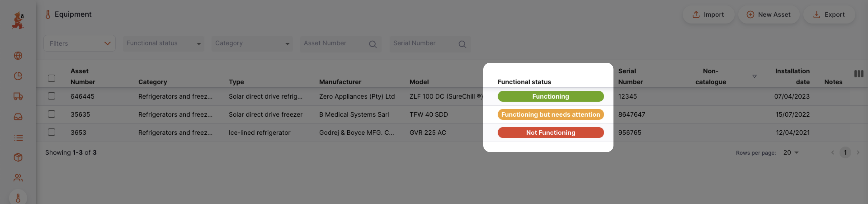Sort by the Manufacturer column header
The image size is (868, 204).
coord(340,82)
